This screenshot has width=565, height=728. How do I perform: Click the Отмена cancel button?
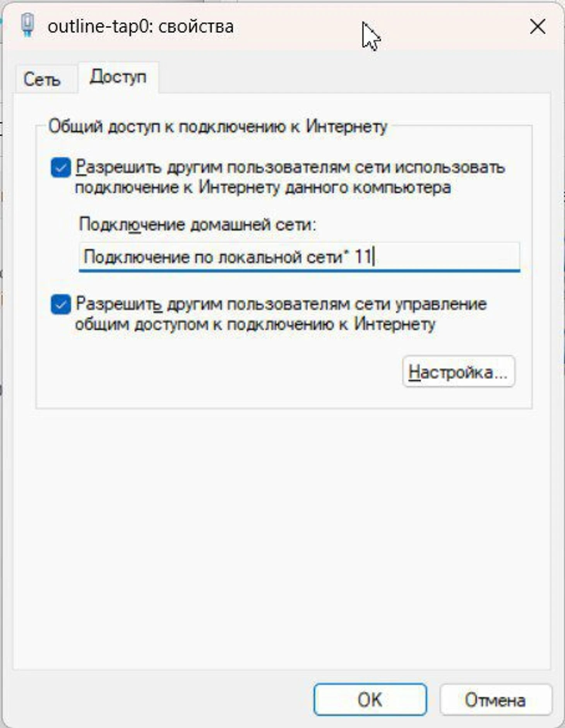(x=495, y=700)
